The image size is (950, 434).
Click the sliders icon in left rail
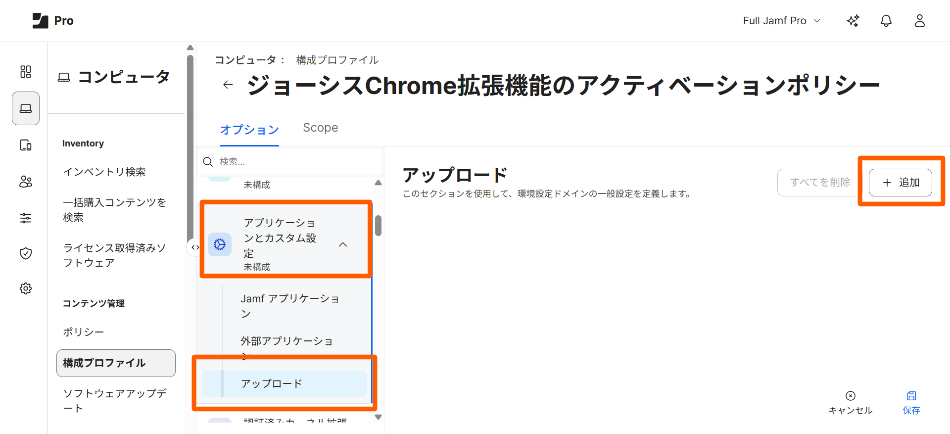tap(26, 217)
